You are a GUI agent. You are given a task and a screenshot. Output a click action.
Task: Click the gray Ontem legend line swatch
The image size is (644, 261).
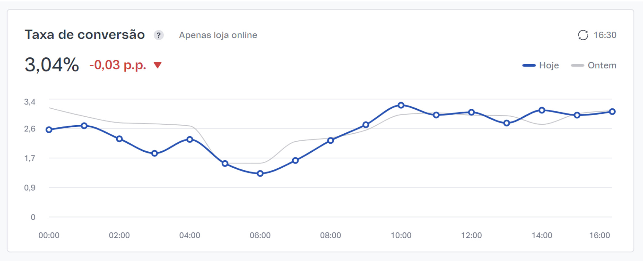577,65
